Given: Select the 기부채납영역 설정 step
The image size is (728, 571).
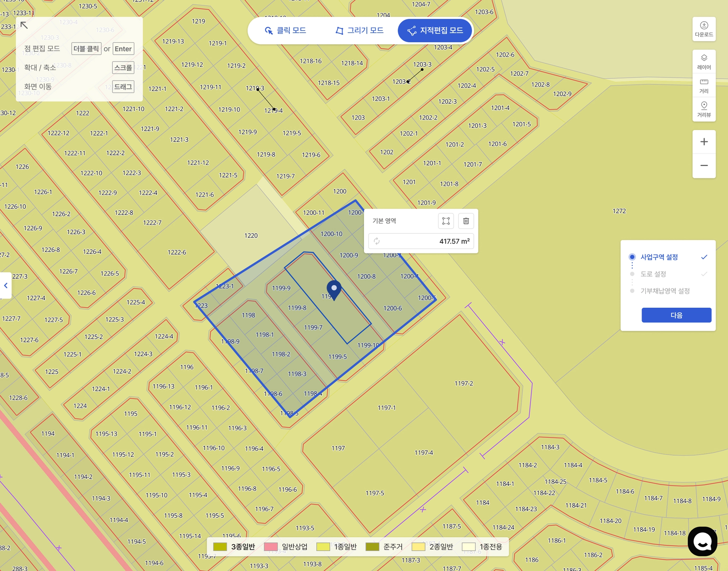Looking at the screenshot, I should [x=665, y=291].
